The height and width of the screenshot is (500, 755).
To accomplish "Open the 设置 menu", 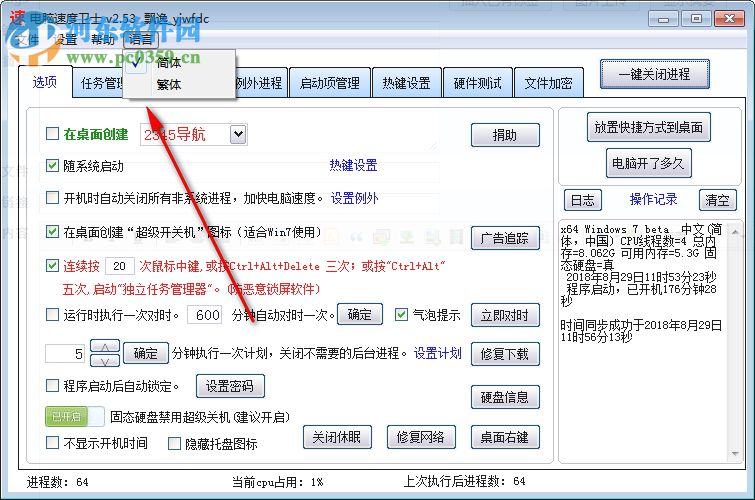I will (x=66, y=39).
